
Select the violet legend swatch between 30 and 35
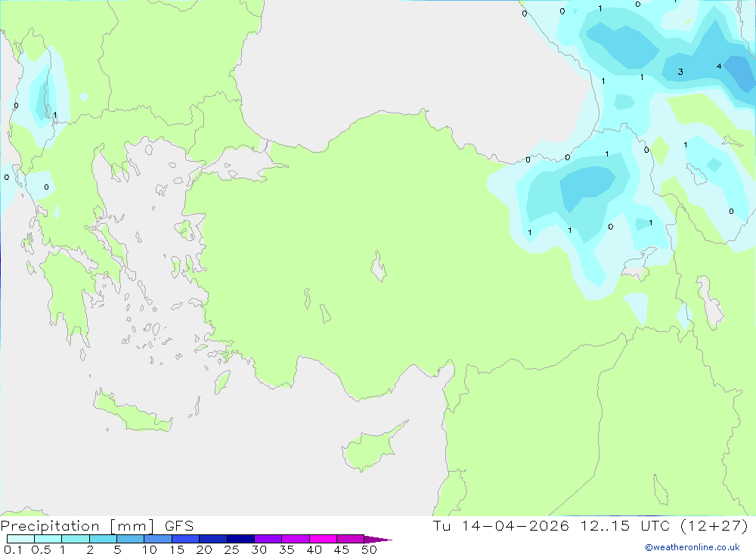point(268,539)
